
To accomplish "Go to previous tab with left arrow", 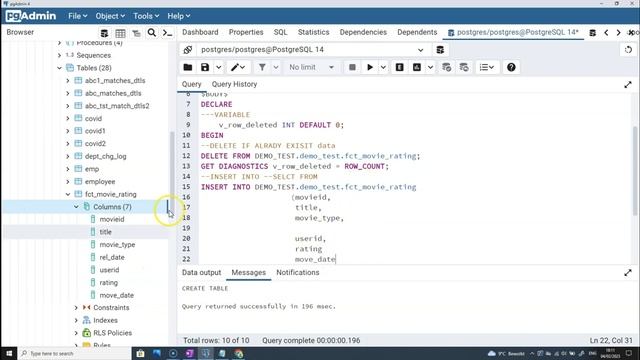I will (606, 33).
